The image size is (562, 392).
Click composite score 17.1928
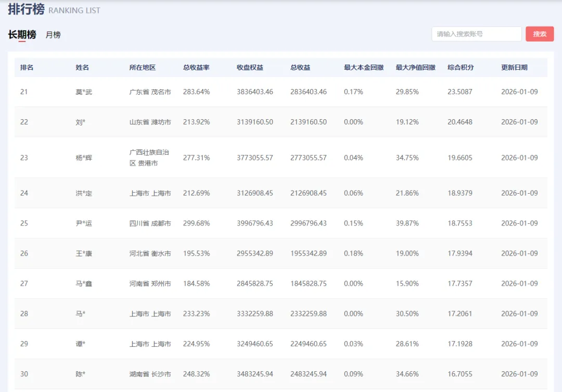click(x=460, y=344)
